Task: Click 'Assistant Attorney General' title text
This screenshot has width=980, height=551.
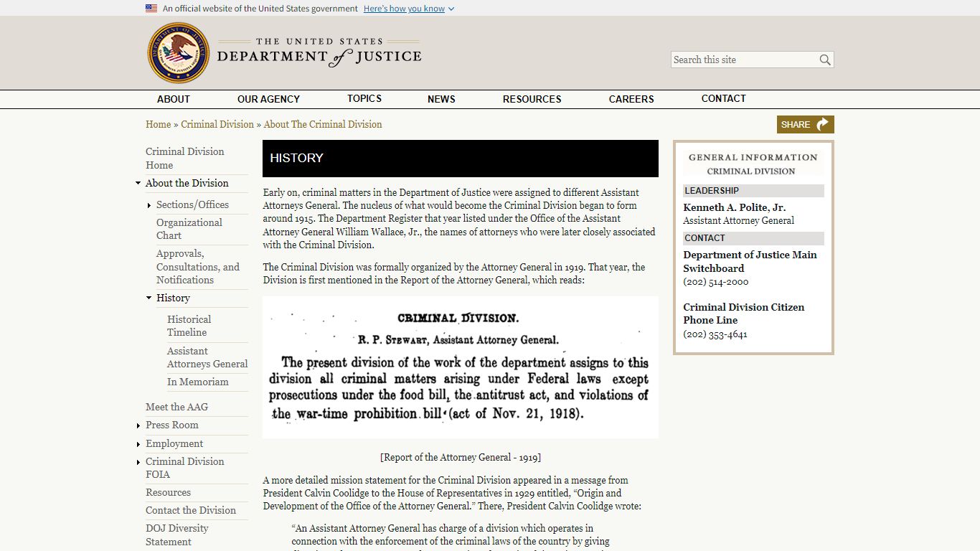Action: pyautogui.click(x=738, y=221)
